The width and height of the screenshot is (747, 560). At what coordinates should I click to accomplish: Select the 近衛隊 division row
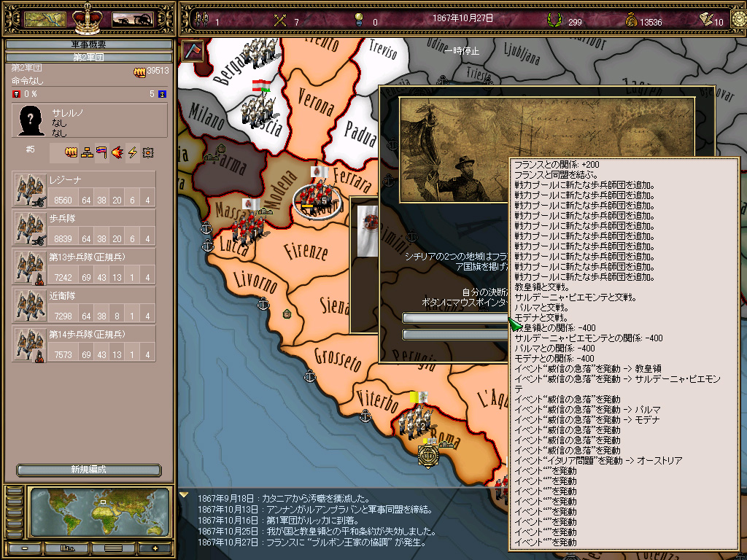(x=84, y=306)
